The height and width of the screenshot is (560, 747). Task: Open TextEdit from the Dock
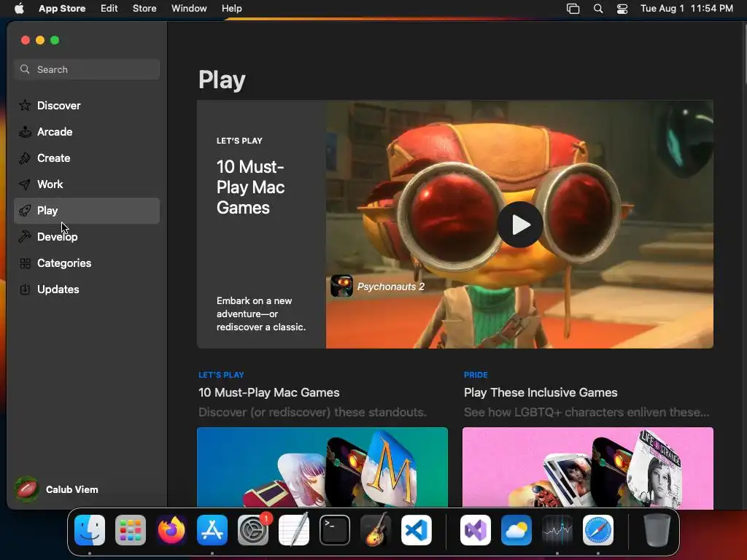(294, 530)
